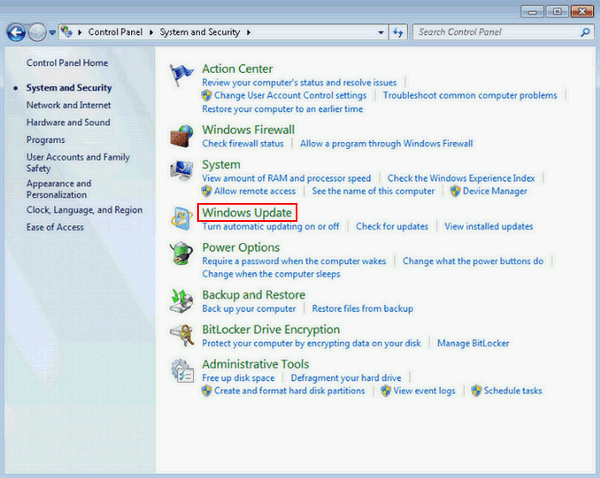Open User Accounts and Family Safety
Viewport: 600px width, 478px height.
[78, 163]
